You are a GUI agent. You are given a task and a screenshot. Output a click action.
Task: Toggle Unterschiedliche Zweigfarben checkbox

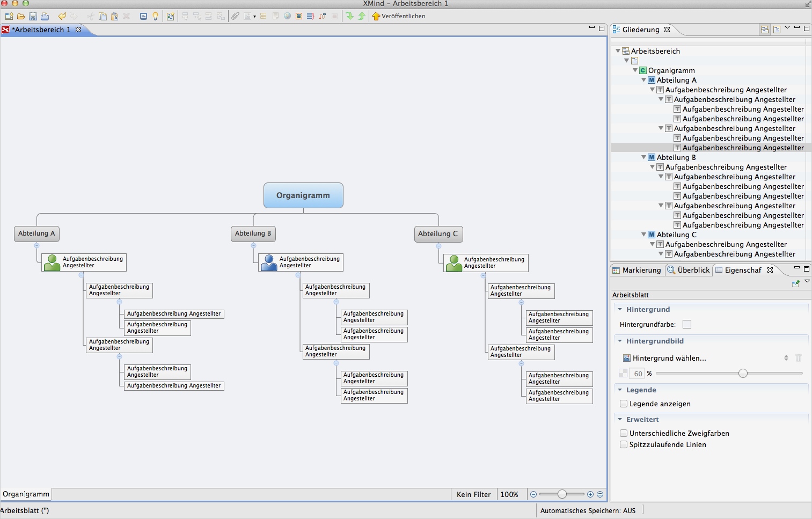click(x=624, y=433)
